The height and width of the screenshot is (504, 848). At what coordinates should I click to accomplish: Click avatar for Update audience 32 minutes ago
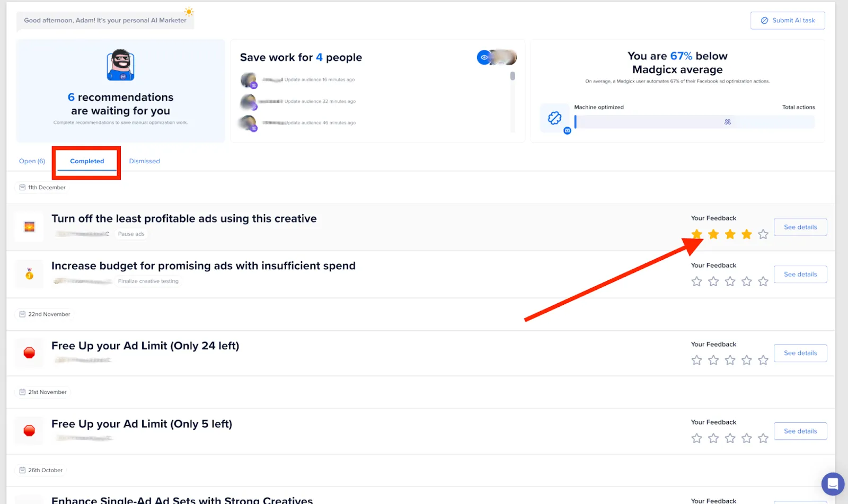coord(249,102)
